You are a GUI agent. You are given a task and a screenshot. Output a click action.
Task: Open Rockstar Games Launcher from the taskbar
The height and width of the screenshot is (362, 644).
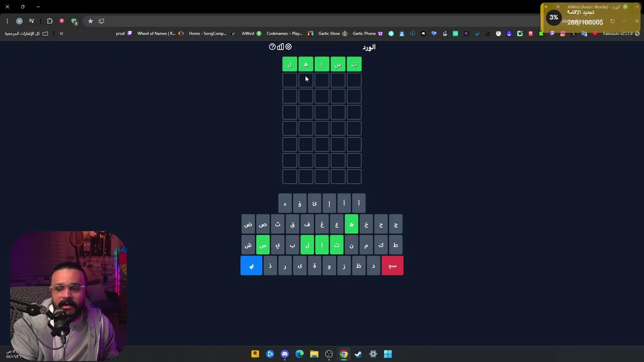coord(255,354)
